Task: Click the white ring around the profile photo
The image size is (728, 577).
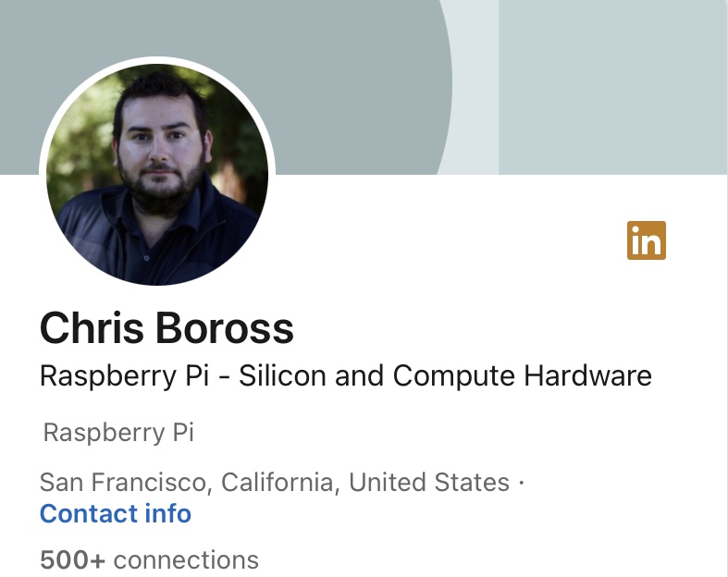Action: (157, 61)
